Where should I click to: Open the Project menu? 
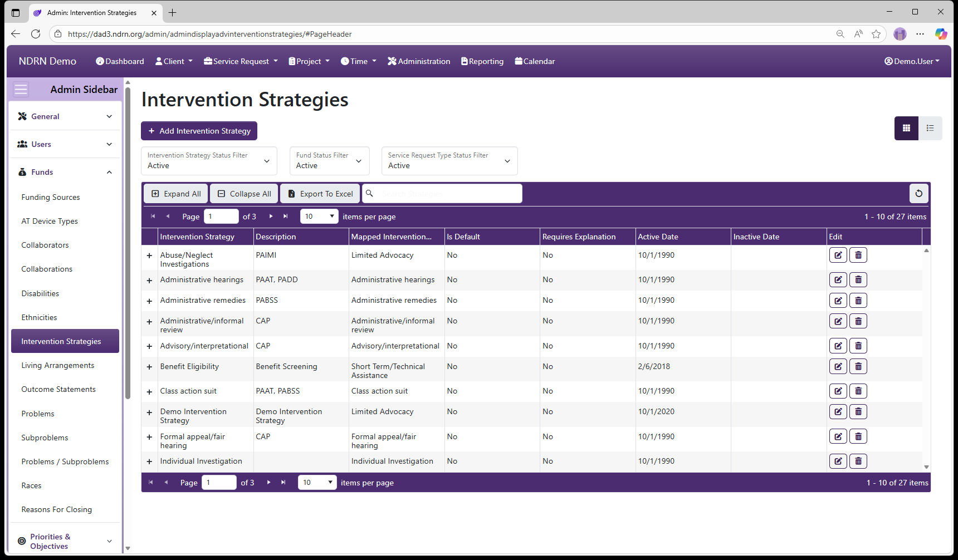tap(309, 61)
